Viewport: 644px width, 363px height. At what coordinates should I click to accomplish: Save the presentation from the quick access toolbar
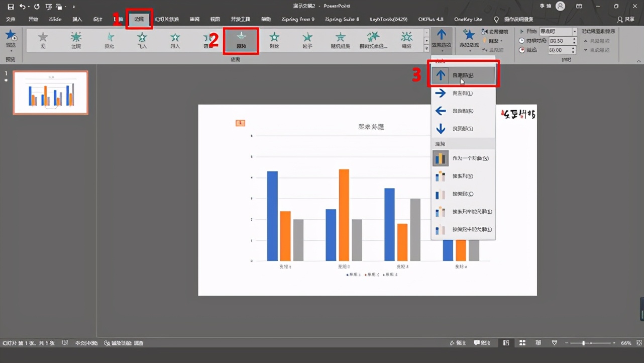[11, 7]
